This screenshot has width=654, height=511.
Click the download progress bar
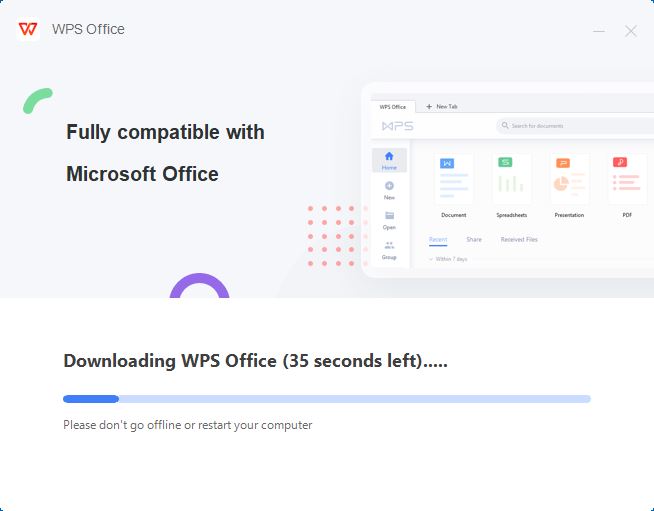(327, 399)
